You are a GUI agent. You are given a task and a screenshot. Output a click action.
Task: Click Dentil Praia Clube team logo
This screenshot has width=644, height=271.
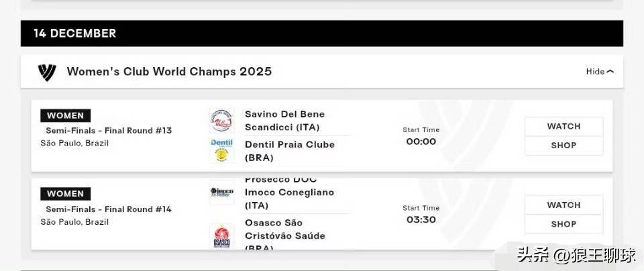click(222, 150)
